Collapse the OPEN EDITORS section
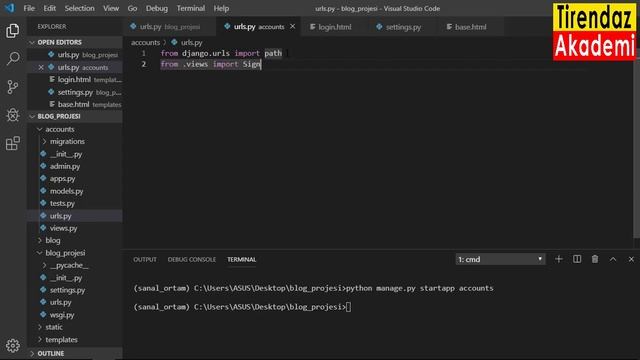 75,42
